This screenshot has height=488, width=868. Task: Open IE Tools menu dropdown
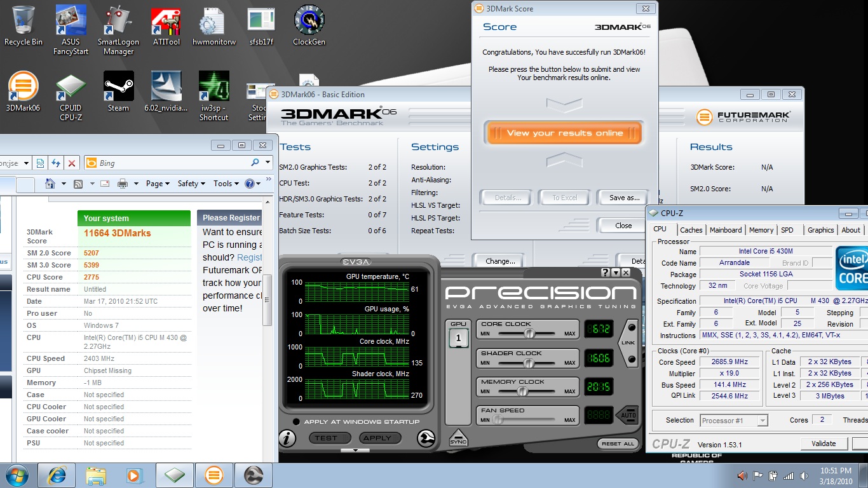226,184
